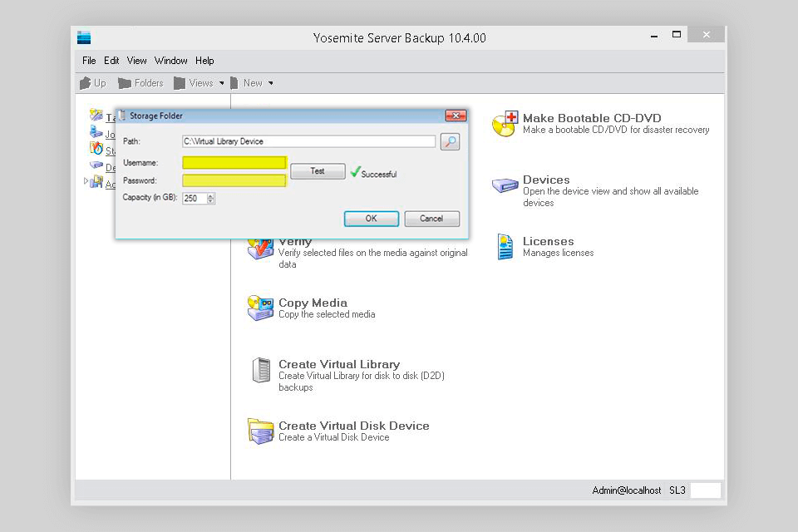Image resolution: width=798 pixels, height=532 pixels.
Task: Select the Ad... tree item icon in left pane
Action: pos(96,181)
